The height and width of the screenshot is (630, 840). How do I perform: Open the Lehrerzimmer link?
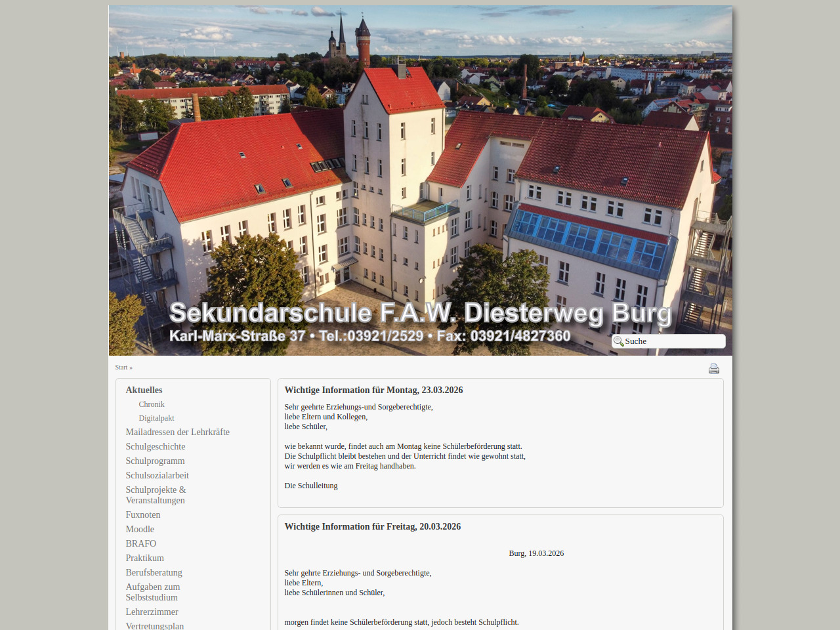tap(152, 612)
